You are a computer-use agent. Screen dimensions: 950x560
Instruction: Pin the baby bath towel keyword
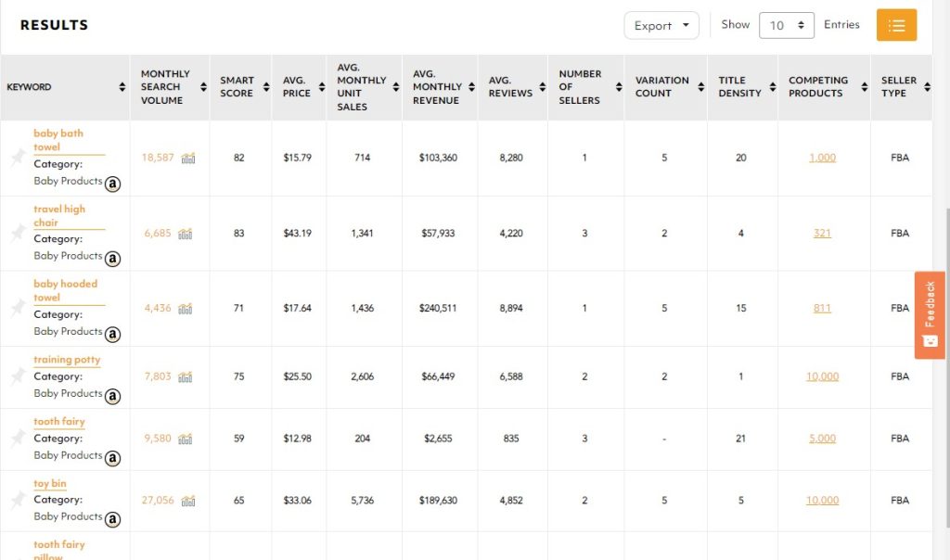coord(17,159)
